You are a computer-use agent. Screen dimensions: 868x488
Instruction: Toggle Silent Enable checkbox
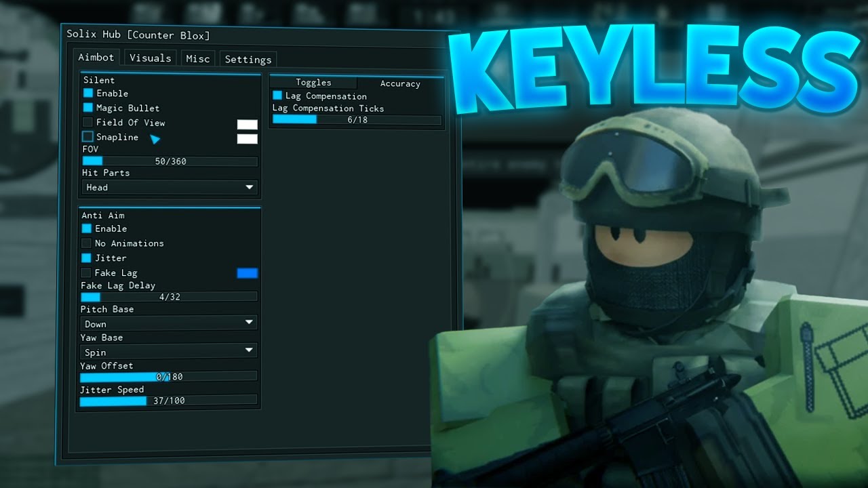(88, 93)
